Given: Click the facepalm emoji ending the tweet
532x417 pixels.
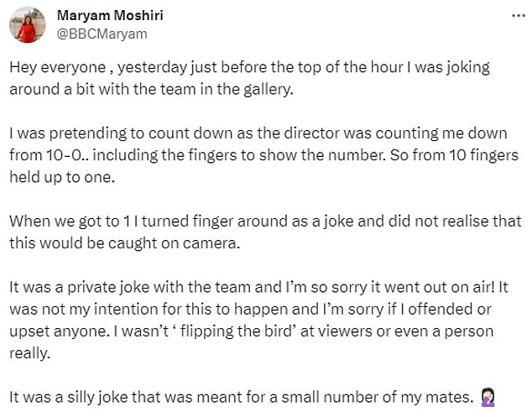Looking at the screenshot, I should (488, 398).
